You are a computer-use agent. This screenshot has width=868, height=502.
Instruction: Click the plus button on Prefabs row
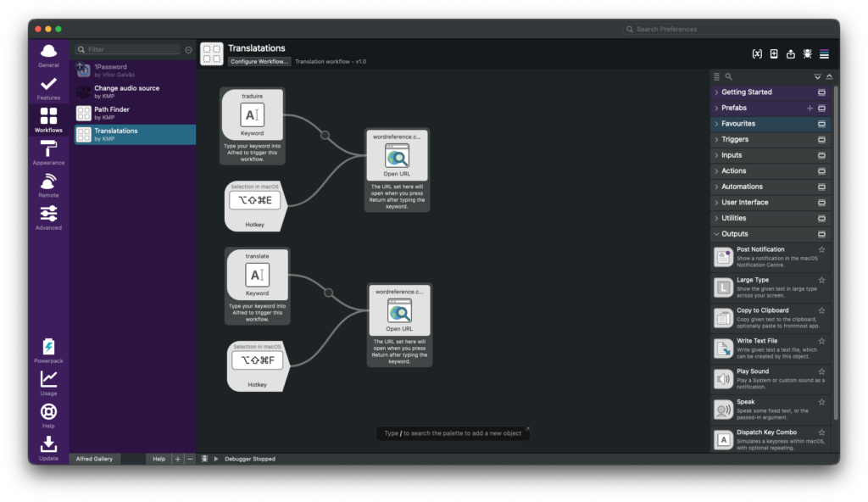(x=810, y=108)
